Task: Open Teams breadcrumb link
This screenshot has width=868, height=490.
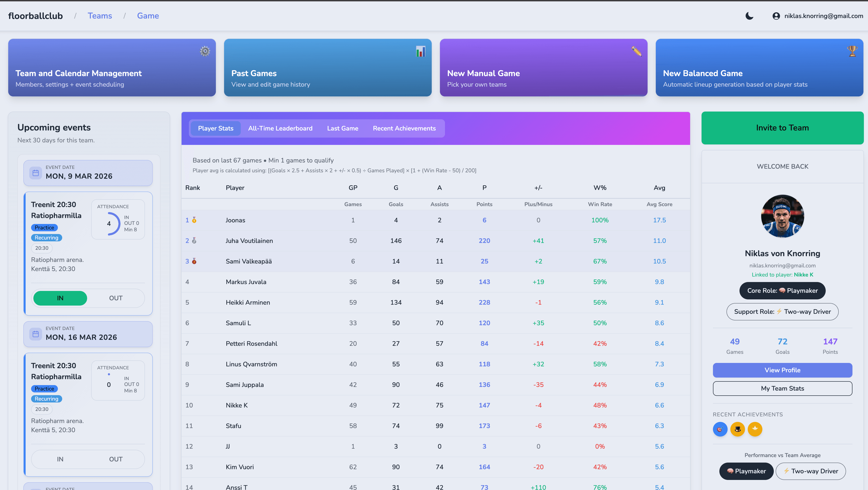Action: click(100, 16)
